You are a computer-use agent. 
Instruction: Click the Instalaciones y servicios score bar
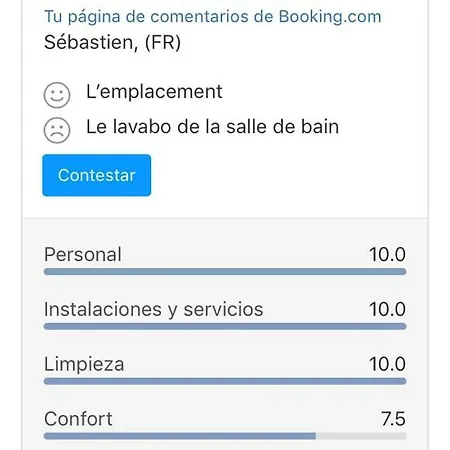225,326
